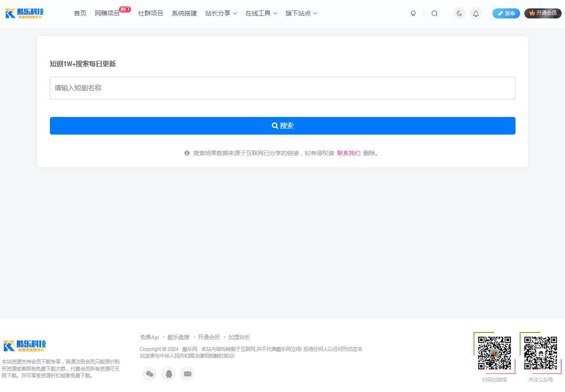The width and height of the screenshot is (565, 392).
Task: Click the 热门 badge on 网赚项目
Action: (x=125, y=9)
